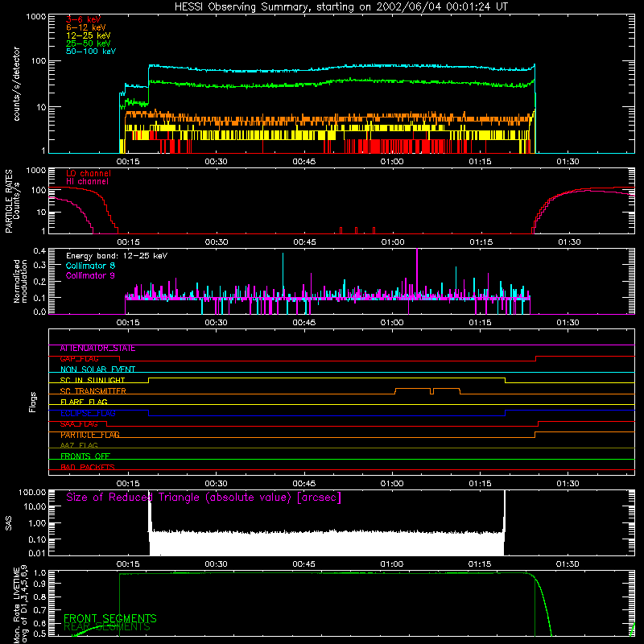Click the vertical Flags axis label
This screenshot has width=644, height=644.
click(x=32, y=402)
